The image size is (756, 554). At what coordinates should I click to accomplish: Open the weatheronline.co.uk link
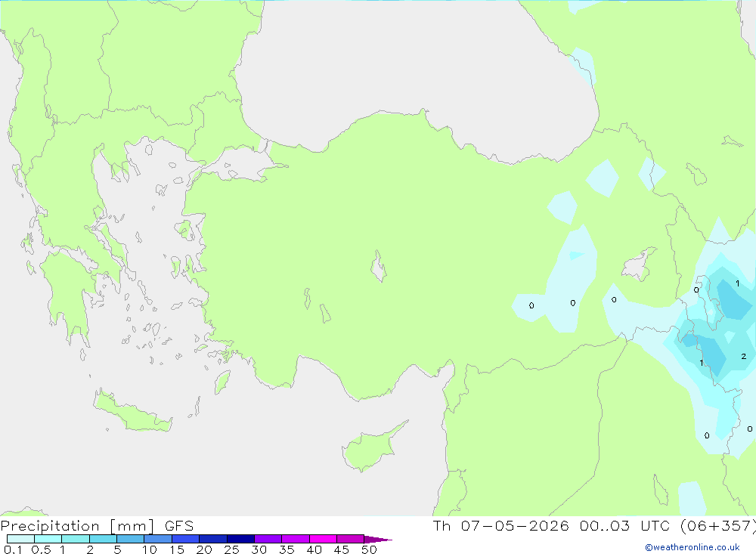(x=692, y=547)
